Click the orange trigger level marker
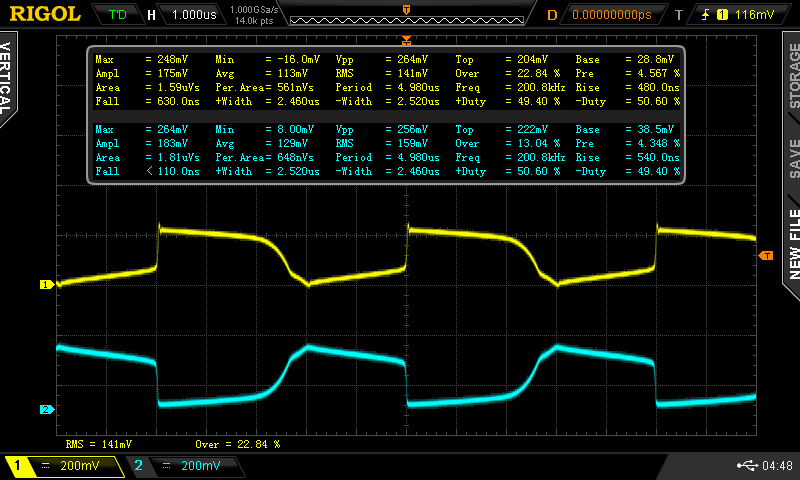This screenshot has width=800, height=480. click(766, 256)
